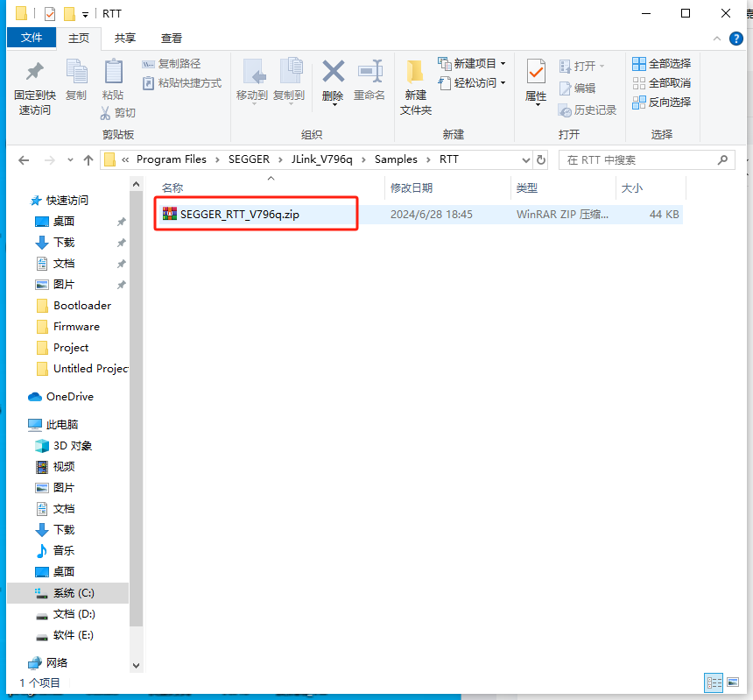This screenshot has width=753, height=700.
Task: Click Cut scissors button
Action: [x=117, y=113]
